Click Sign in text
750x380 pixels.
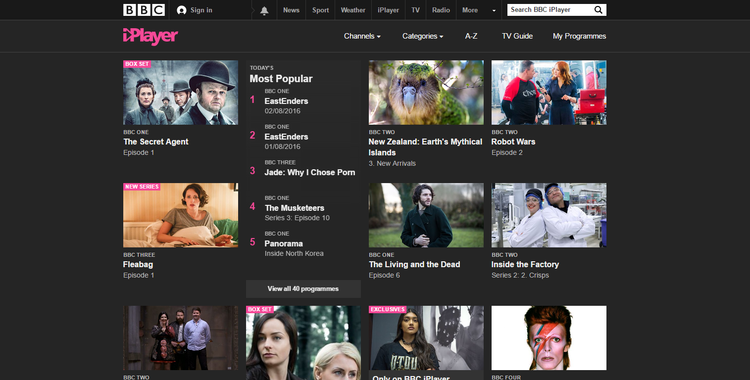[201, 10]
